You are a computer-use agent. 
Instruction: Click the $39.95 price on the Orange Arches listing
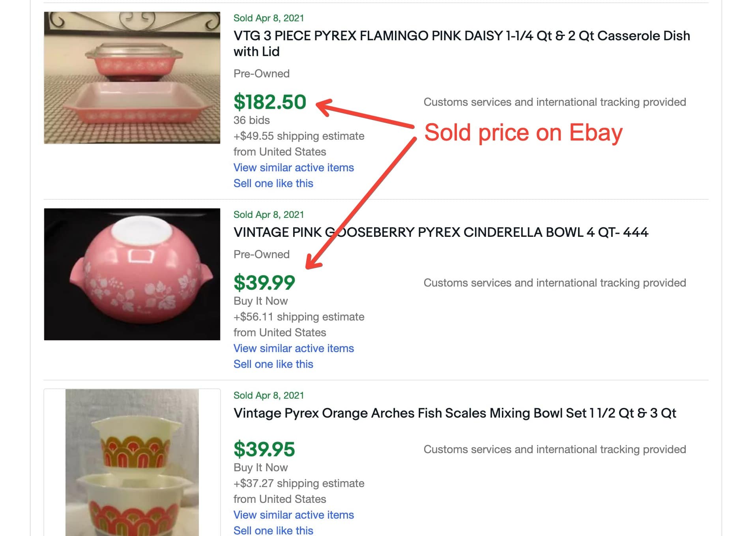click(264, 449)
